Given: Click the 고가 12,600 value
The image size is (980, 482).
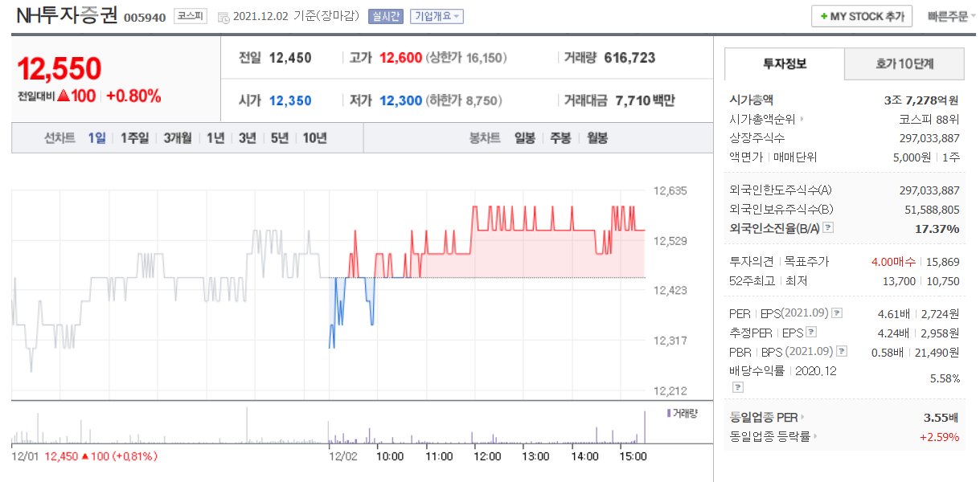Looking at the screenshot, I should pyautogui.click(x=400, y=58).
